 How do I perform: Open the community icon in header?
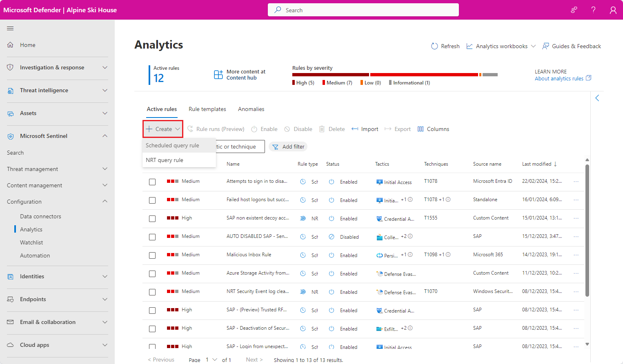point(574,10)
